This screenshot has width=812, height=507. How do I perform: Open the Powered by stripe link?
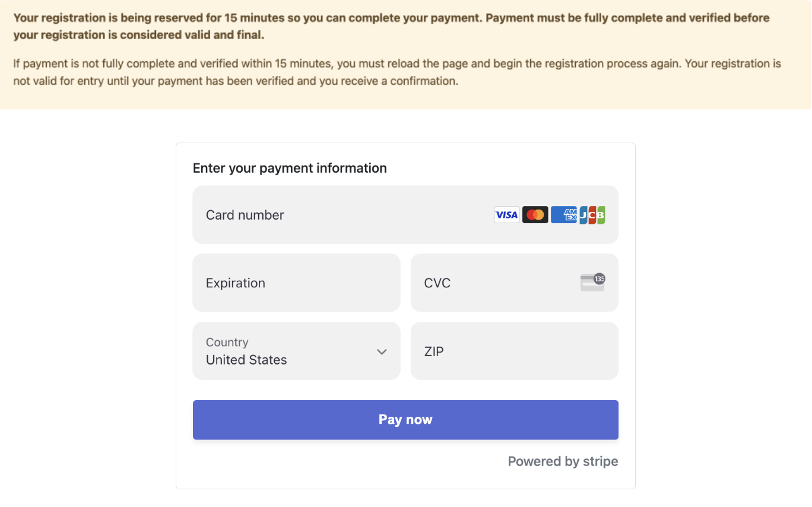pyautogui.click(x=563, y=462)
